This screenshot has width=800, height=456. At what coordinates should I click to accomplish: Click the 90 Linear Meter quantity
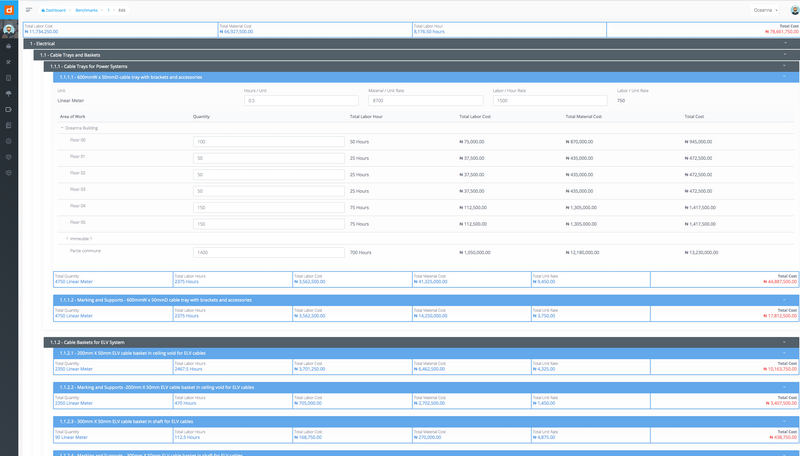coord(71,437)
